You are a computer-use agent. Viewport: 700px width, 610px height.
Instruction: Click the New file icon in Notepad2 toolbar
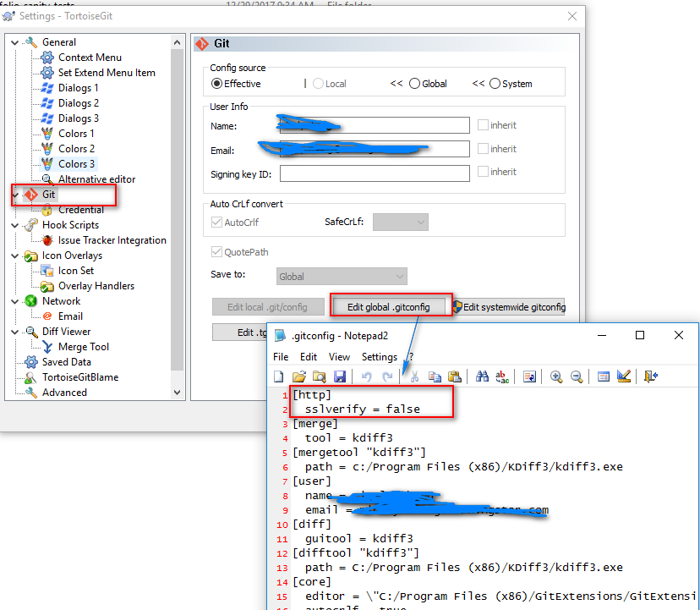[x=279, y=376]
